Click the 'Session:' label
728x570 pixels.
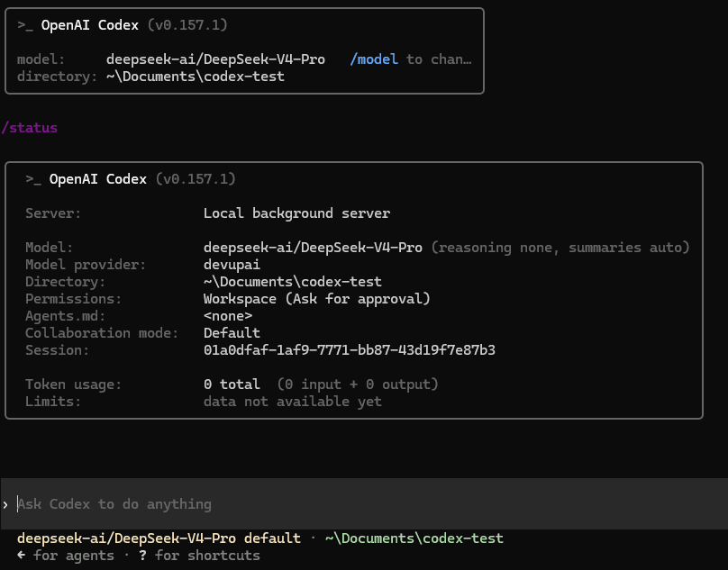pos(57,350)
